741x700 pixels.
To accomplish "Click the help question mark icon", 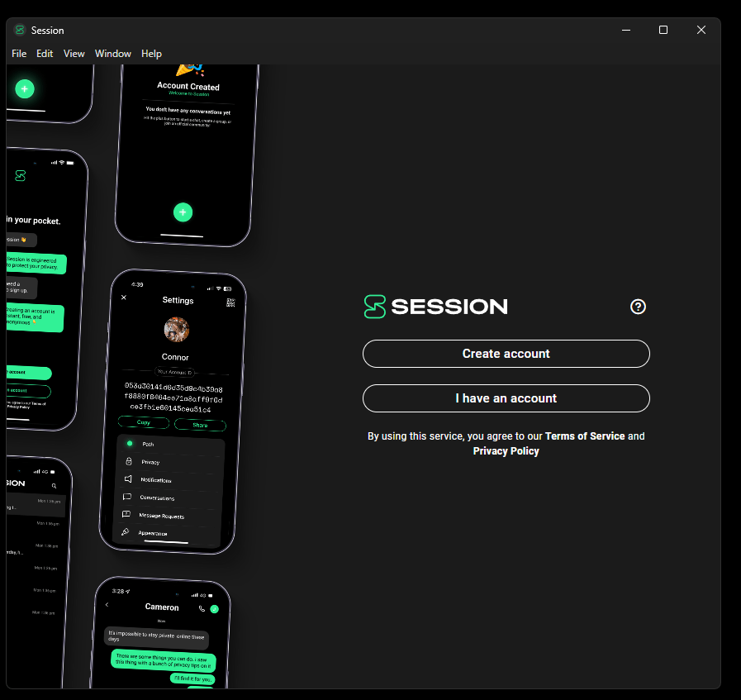I will tap(638, 307).
